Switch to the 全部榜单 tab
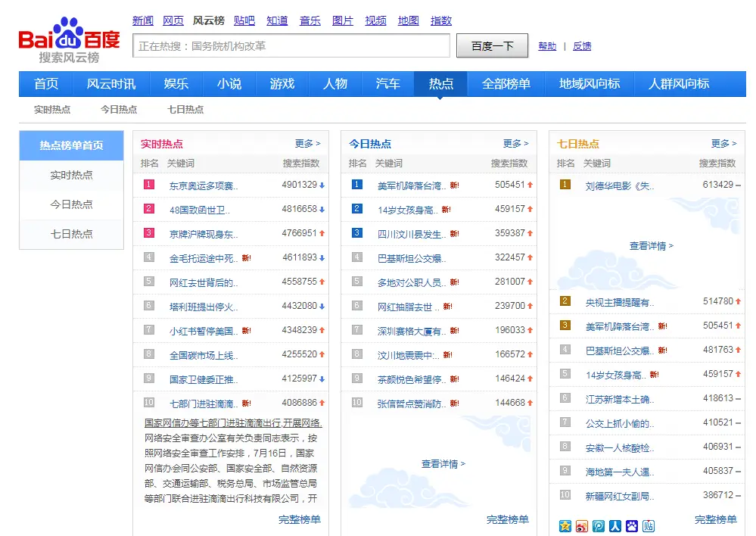756x536 pixels. pyautogui.click(x=506, y=84)
